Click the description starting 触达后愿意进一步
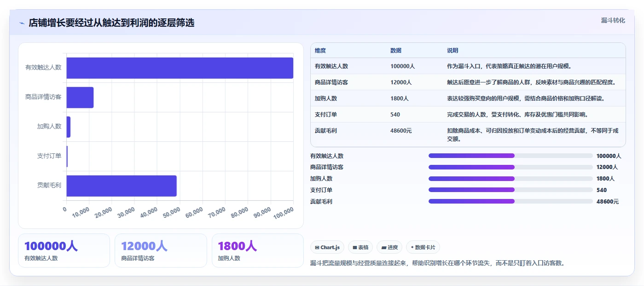This screenshot has width=644, height=286. click(531, 82)
